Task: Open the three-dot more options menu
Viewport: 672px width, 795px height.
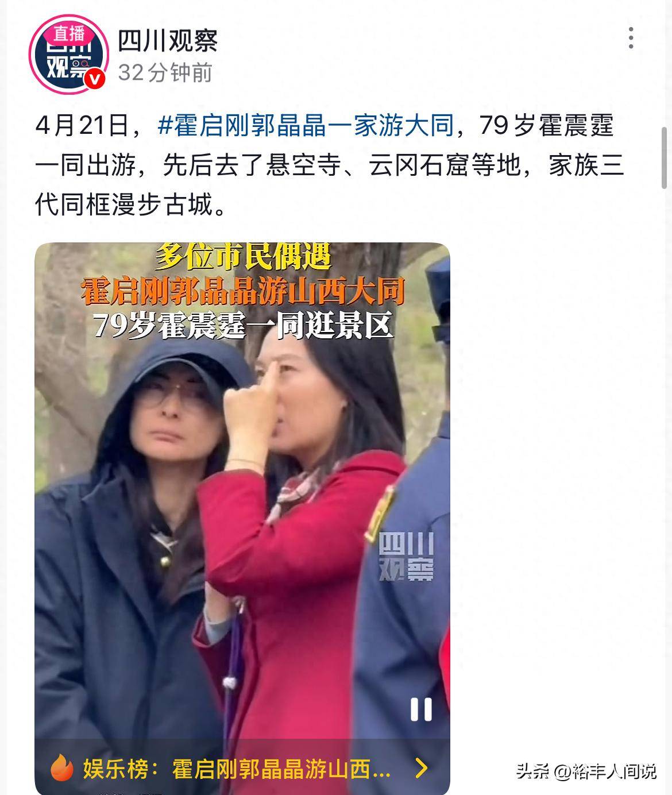Action: (631, 38)
